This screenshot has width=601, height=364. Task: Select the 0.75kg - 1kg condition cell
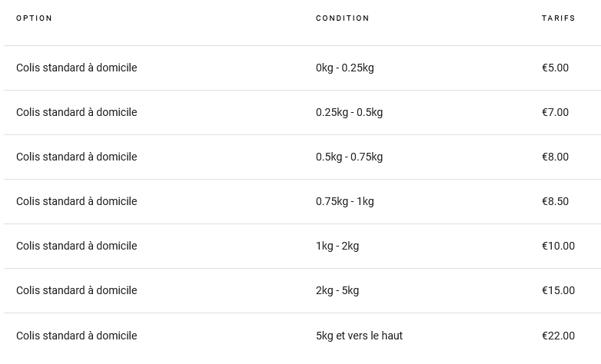(344, 201)
